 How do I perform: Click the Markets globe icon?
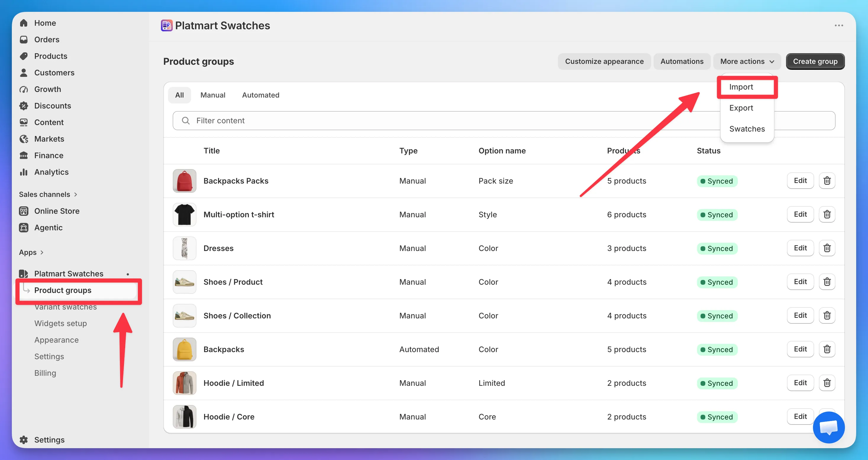click(24, 139)
